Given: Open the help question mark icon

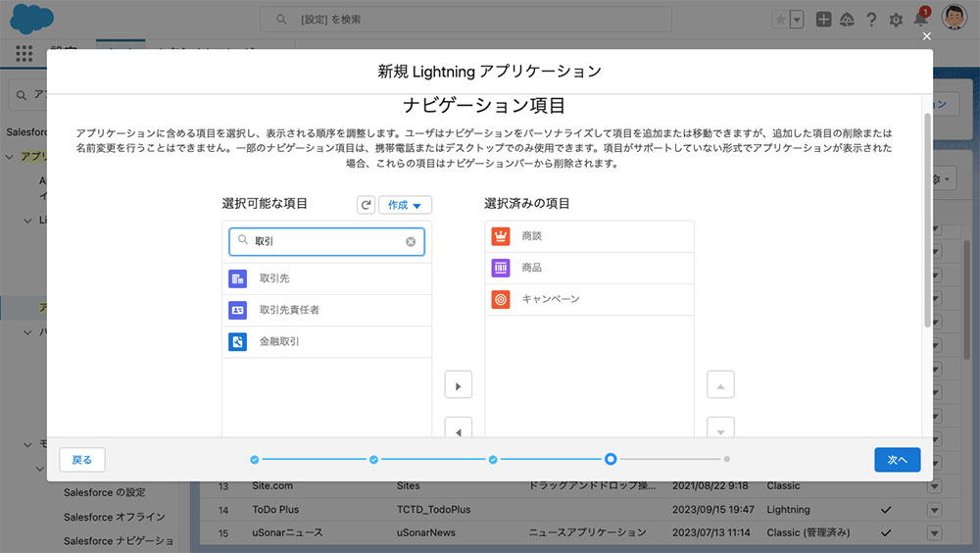Looking at the screenshot, I should [871, 20].
